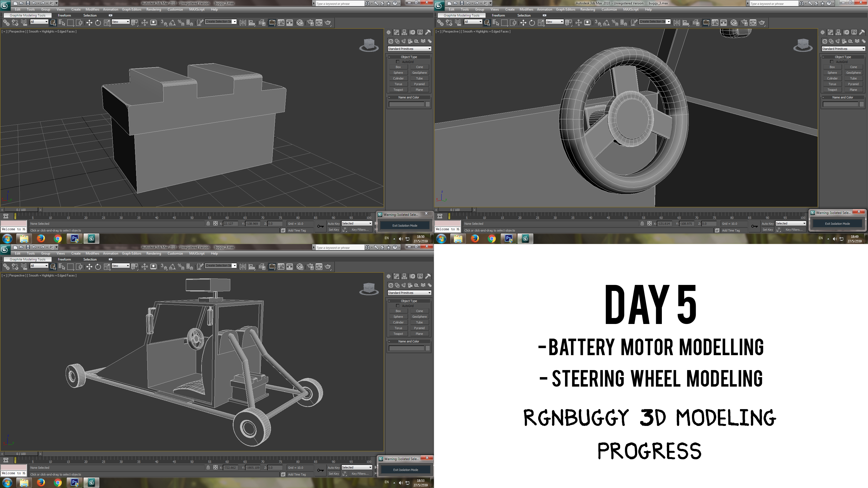Open Standard Primitives dropdown in top-left window

(409, 49)
